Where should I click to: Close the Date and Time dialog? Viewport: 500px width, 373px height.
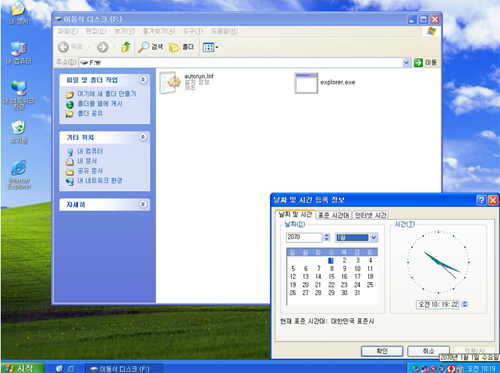(493, 200)
